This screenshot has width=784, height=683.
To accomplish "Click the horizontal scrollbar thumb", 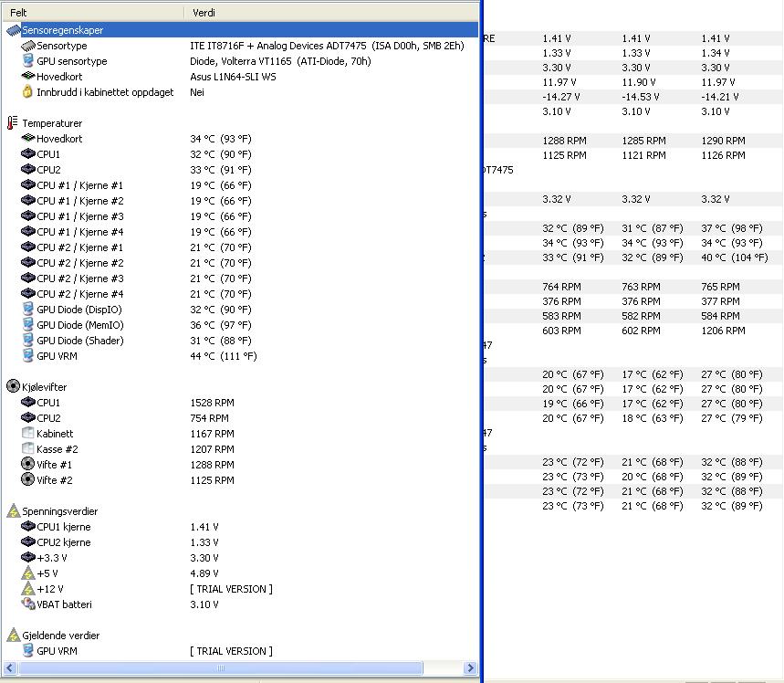I will point(221,668).
